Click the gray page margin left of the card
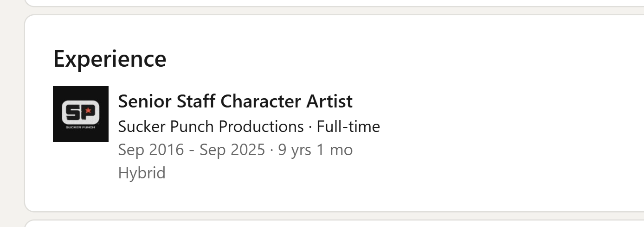This screenshot has height=227, width=644. (x=12, y=113)
